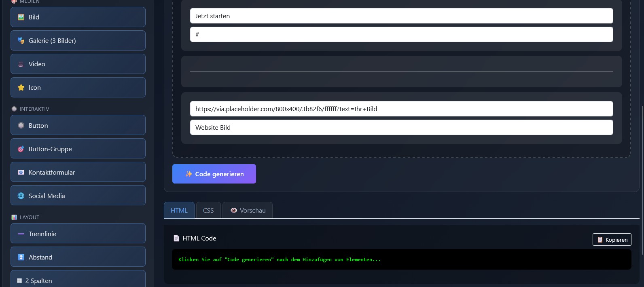The height and width of the screenshot is (287, 644).
Task: Switch to the HTML tab
Action: tap(179, 210)
